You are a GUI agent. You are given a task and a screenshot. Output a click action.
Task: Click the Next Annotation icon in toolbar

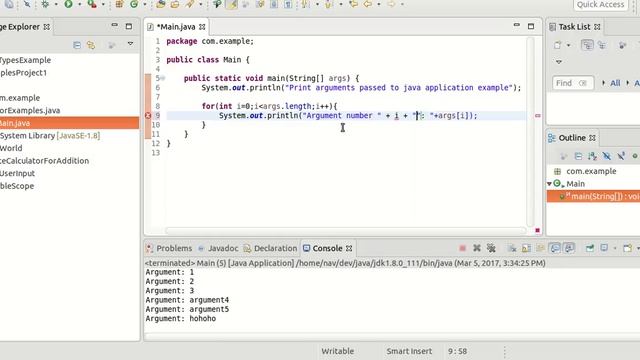point(305,4)
